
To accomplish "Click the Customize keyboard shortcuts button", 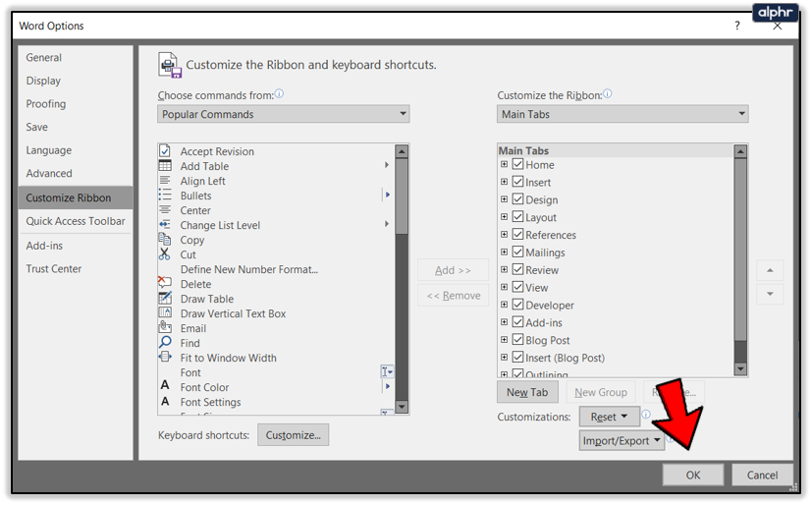I will tap(293, 435).
